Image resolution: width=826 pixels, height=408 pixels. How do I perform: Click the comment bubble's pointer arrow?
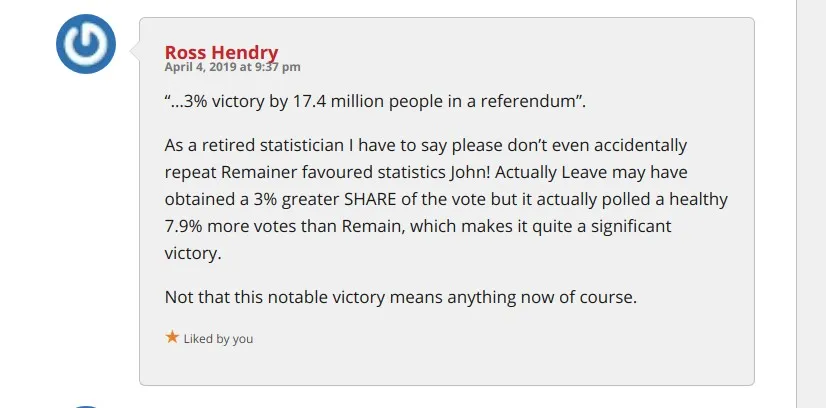[134, 51]
